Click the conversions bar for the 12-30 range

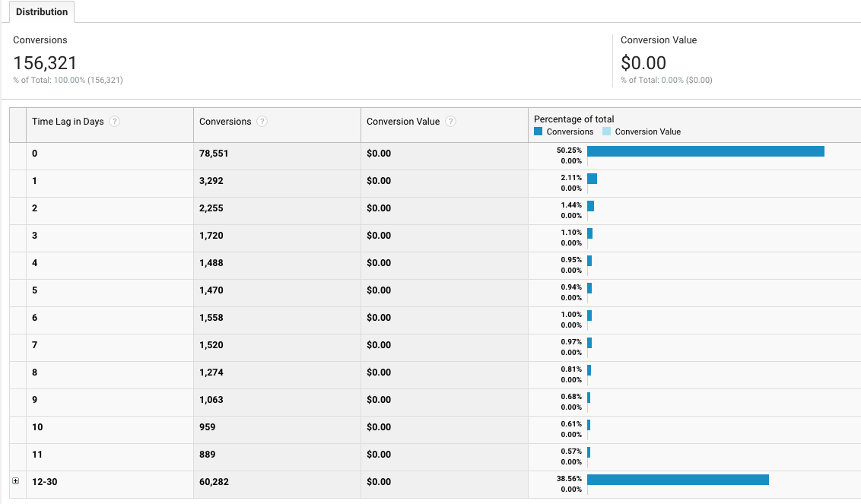click(677, 480)
